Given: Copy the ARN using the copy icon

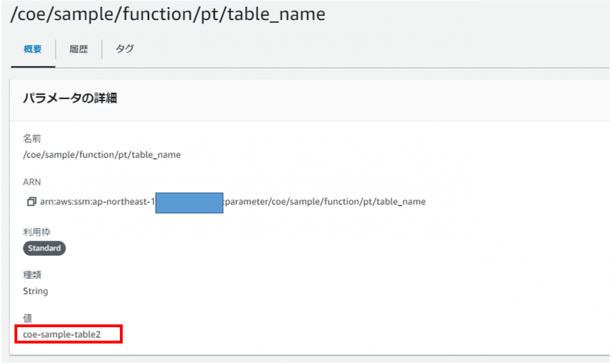Looking at the screenshot, I should (31, 202).
